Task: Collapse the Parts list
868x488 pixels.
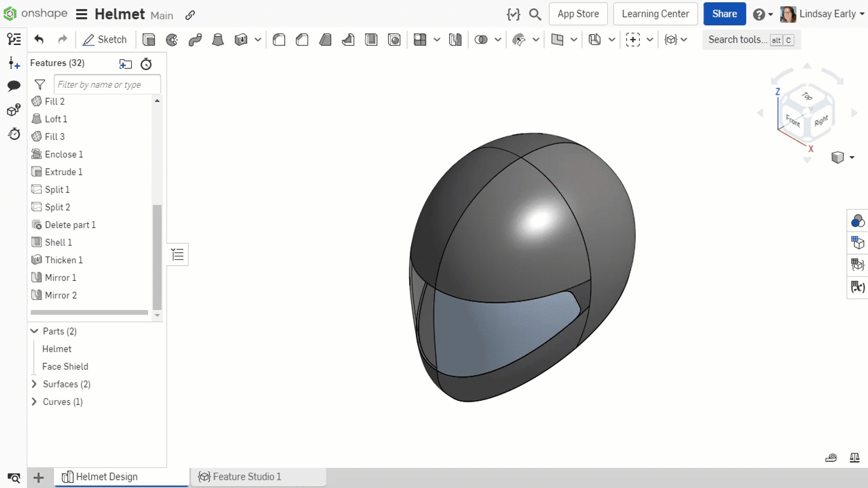Action: [x=34, y=331]
